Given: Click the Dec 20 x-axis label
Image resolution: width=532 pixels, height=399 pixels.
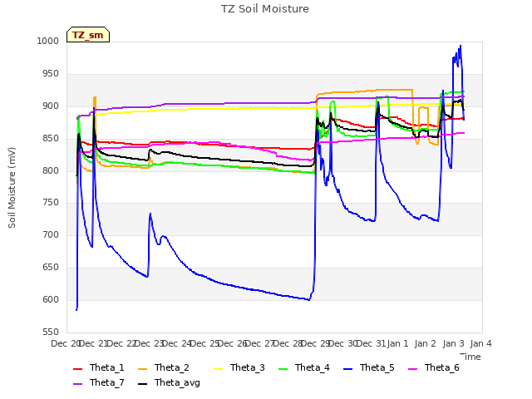Looking at the screenshot, I should (x=65, y=343).
